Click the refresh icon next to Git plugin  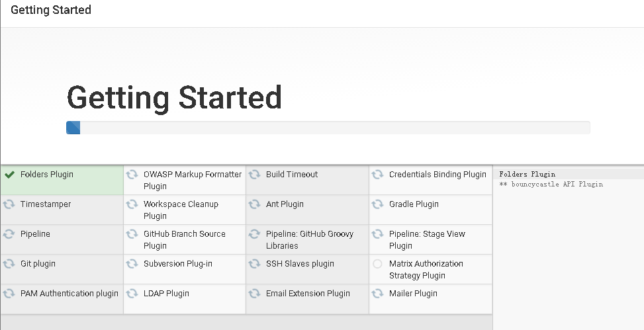pyautogui.click(x=9, y=264)
